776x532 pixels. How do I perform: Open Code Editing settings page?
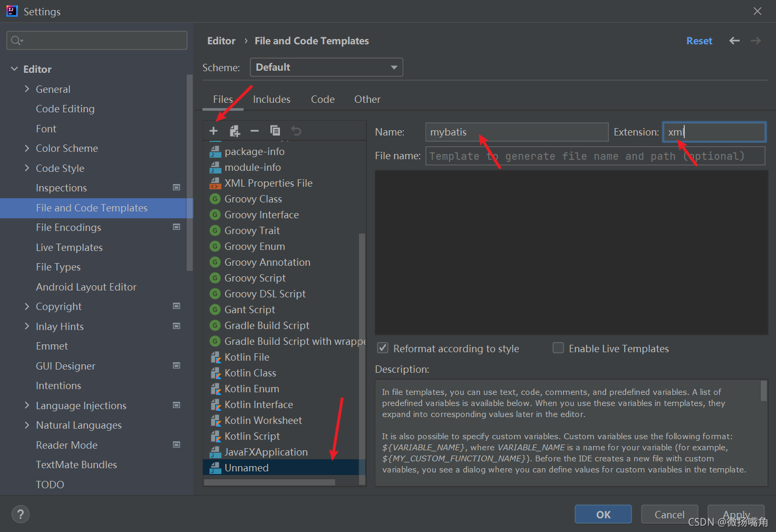tap(65, 109)
